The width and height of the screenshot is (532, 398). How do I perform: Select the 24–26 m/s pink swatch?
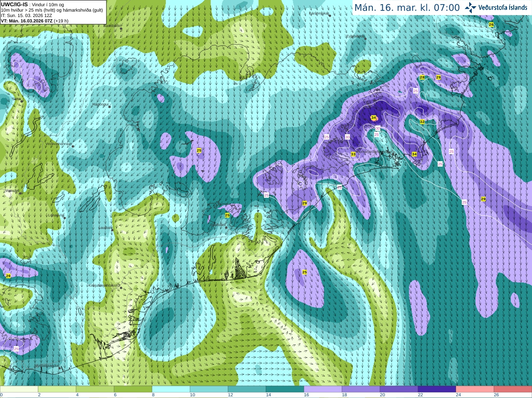(475, 389)
